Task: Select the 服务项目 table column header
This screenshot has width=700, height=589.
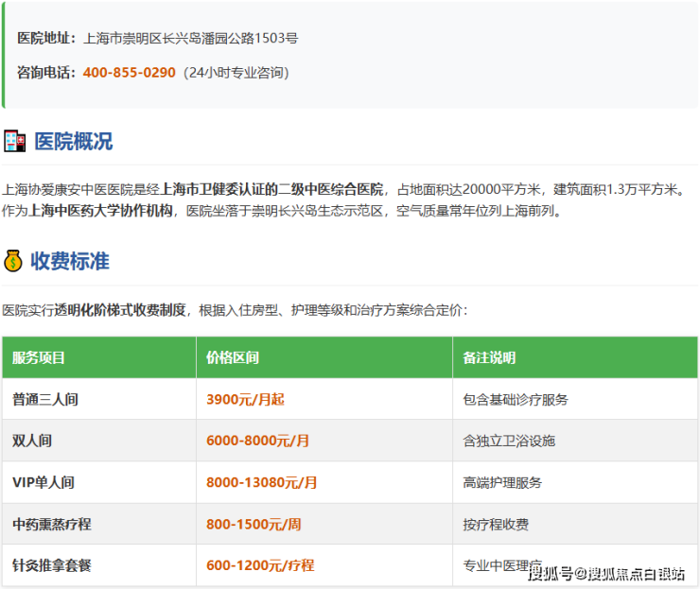Action: coord(39,358)
